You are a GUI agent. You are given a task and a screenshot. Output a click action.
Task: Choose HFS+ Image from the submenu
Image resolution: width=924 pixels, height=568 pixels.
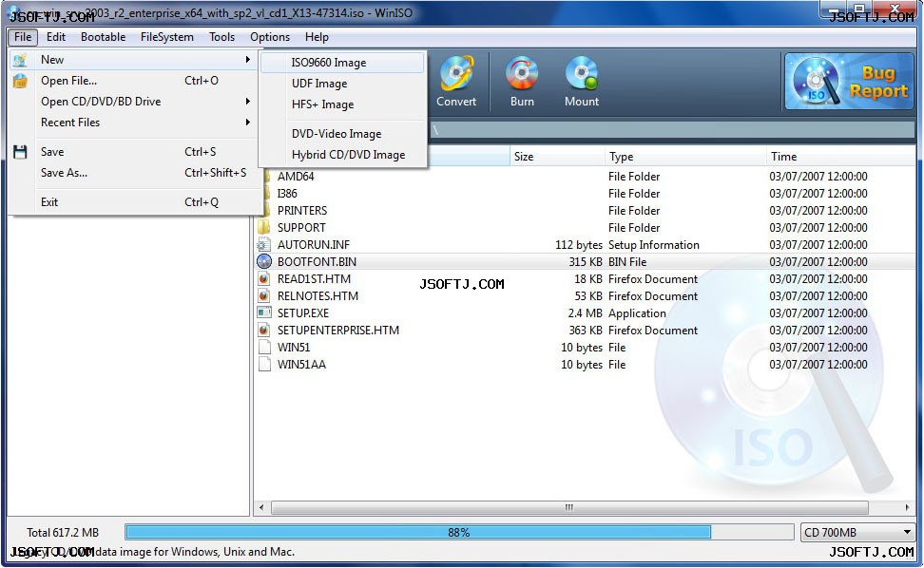pos(342,104)
